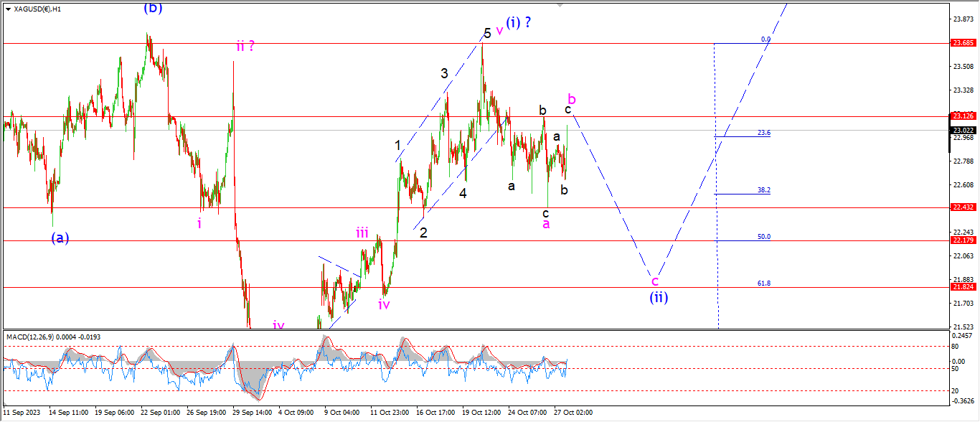Click the MACD scale value 0.2457
This screenshot has height=422, width=980.
click(x=962, y=336)
